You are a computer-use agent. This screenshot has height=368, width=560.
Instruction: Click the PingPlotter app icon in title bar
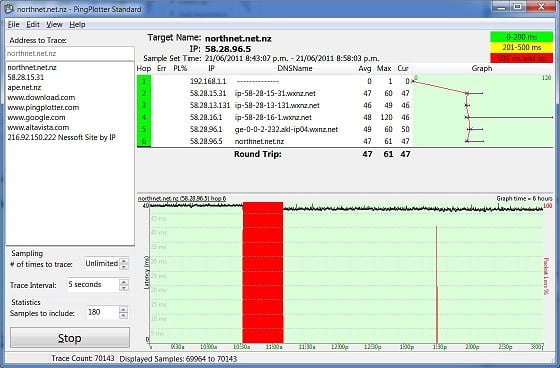(8, 9)
